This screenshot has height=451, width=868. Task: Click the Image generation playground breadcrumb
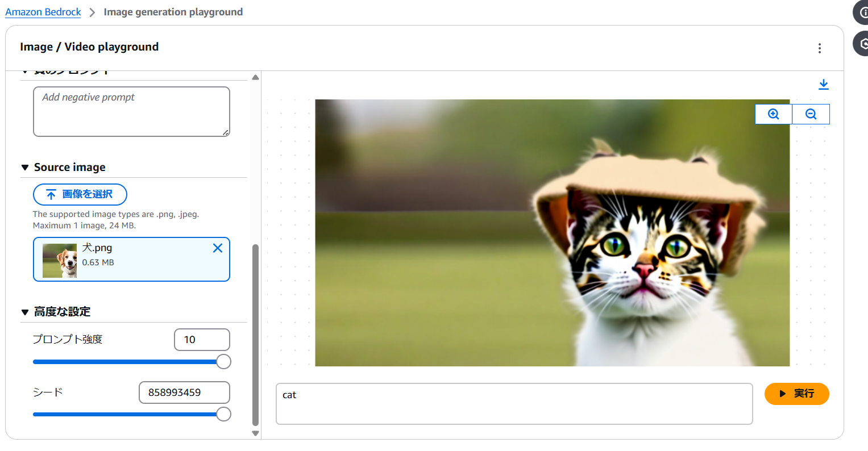tap(173, 12)
